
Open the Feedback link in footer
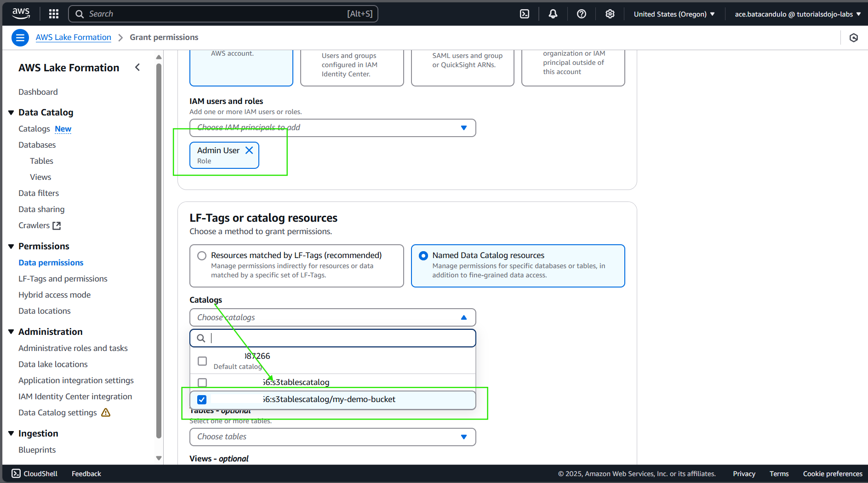click(86, 473)
